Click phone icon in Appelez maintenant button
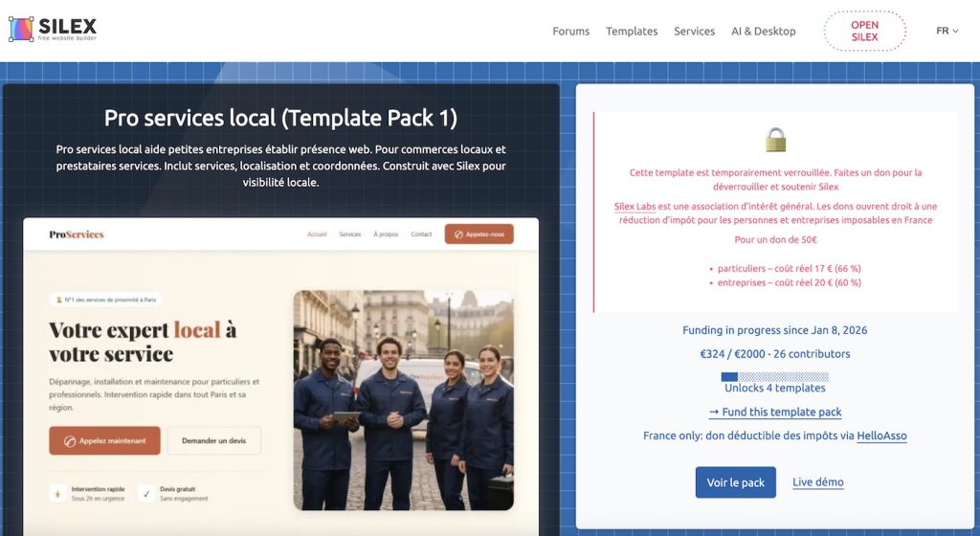 click(x=70, y=441)
